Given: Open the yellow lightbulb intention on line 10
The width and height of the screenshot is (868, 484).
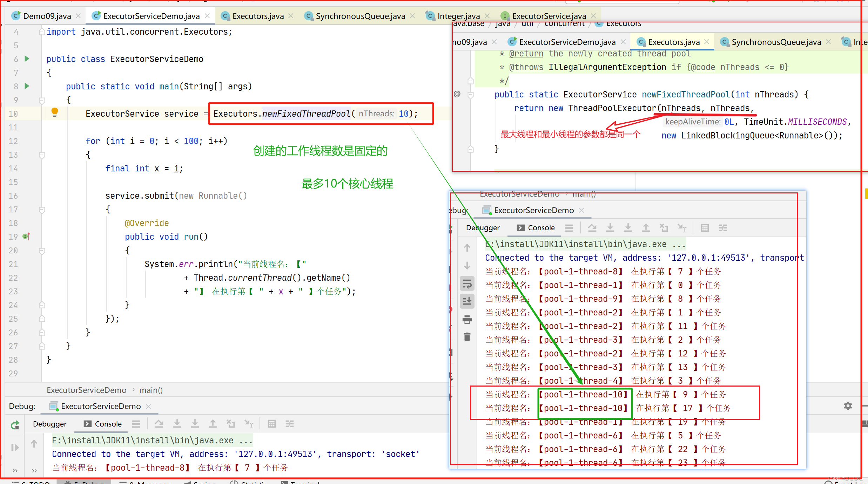Looking at the screenshot, I should pos(55,112).
